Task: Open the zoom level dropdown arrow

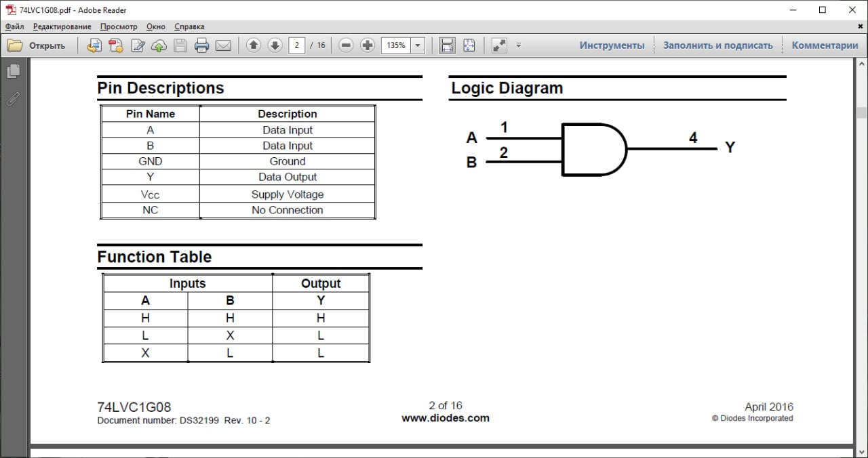Action: pos(418,45)
